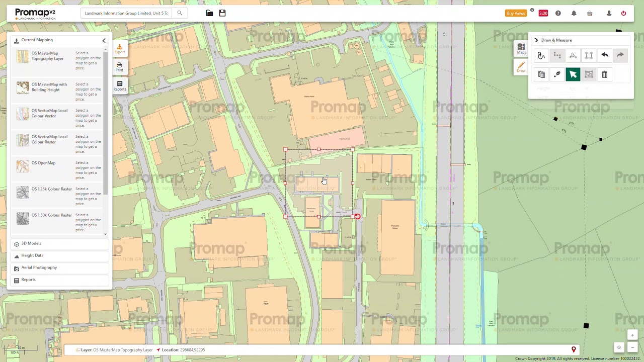
Task: Open the Export side tab
Action: click(119, 49)
